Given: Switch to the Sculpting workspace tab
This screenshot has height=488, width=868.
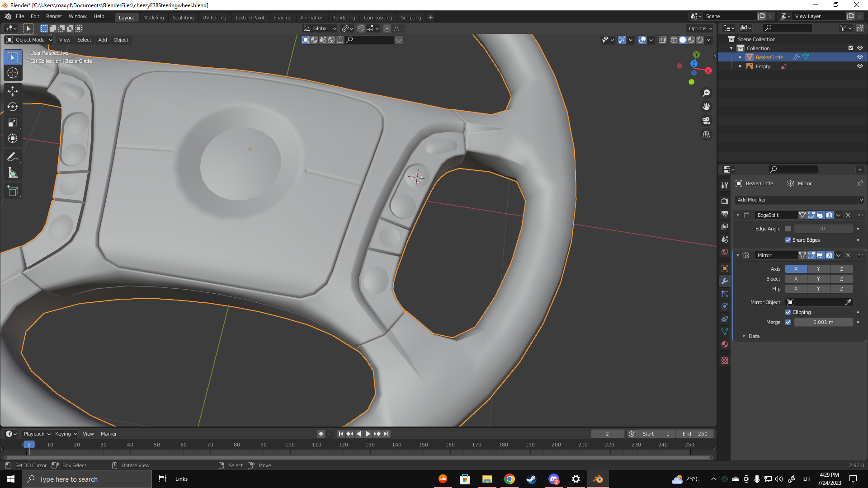Looking at the screenshot, I should click(183, 18).
